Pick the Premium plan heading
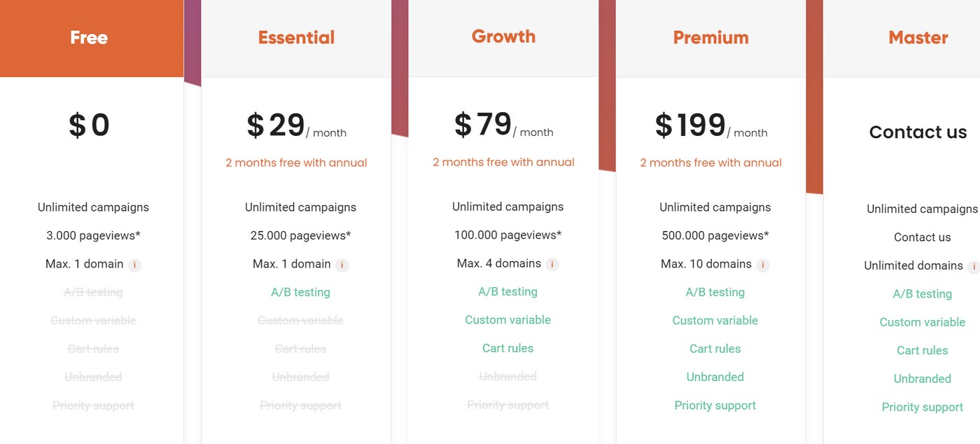 (x=710, y=38)
